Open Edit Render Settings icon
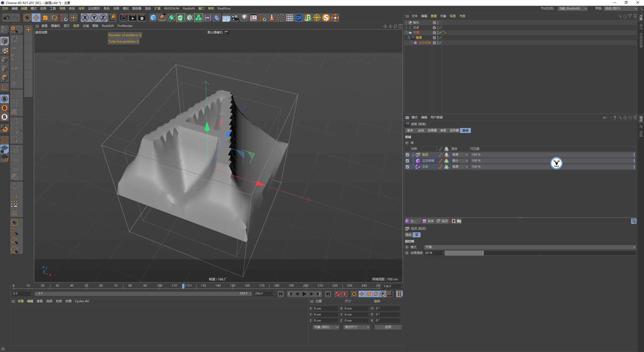 (142, 18)
